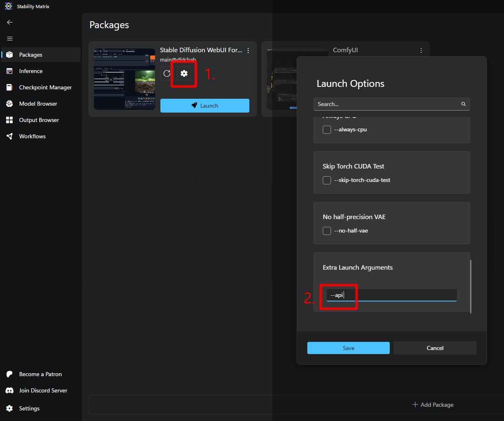The height and width of the screenshot is (421, 504).
Task: Click the Launch Options vertical scrollbar
Action: click(x=471, y=286)
